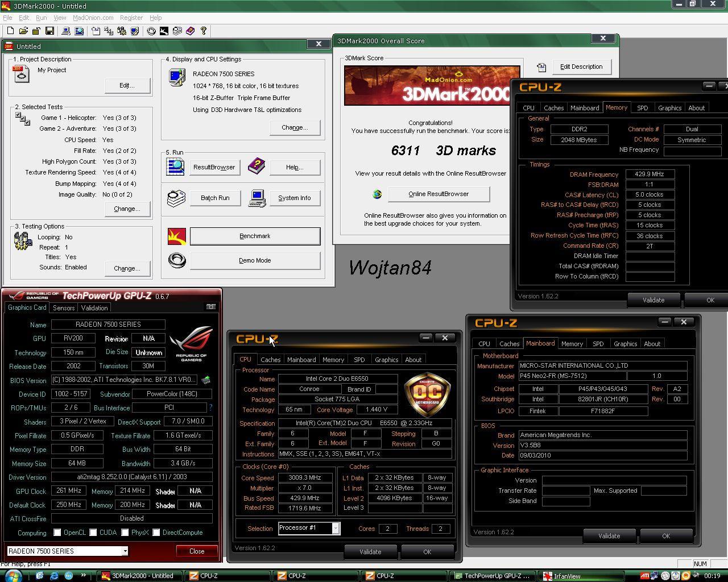Image resolution: width=728 pixels, height=582 pixels.
Task: Click the Bus Interface question mark in GPU-Z
Action: pos(210,408)
